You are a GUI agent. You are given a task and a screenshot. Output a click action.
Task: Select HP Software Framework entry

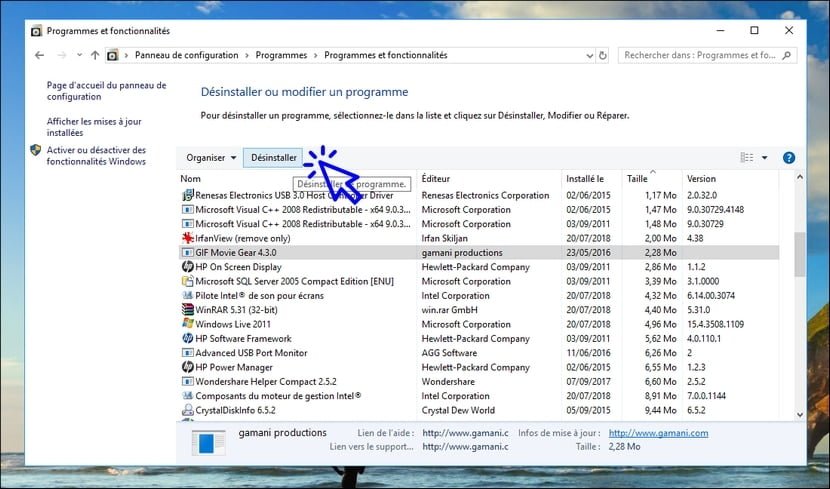pos(480,338)
